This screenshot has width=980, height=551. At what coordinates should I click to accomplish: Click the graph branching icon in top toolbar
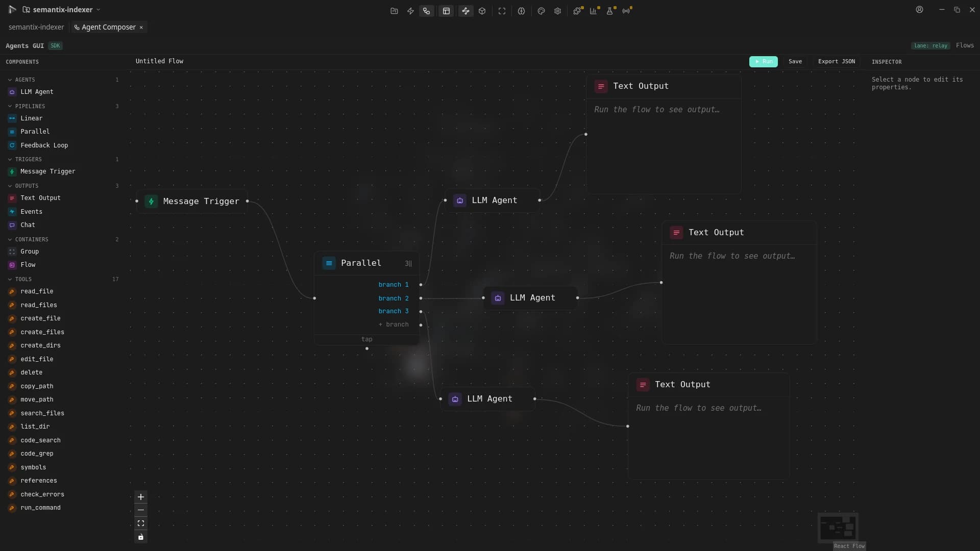point(465,11)
